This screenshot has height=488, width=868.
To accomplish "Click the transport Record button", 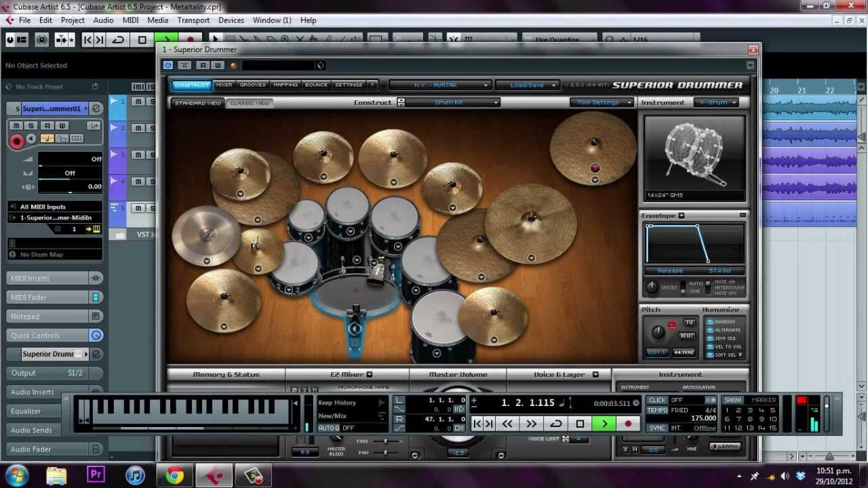I will (628, 424).
